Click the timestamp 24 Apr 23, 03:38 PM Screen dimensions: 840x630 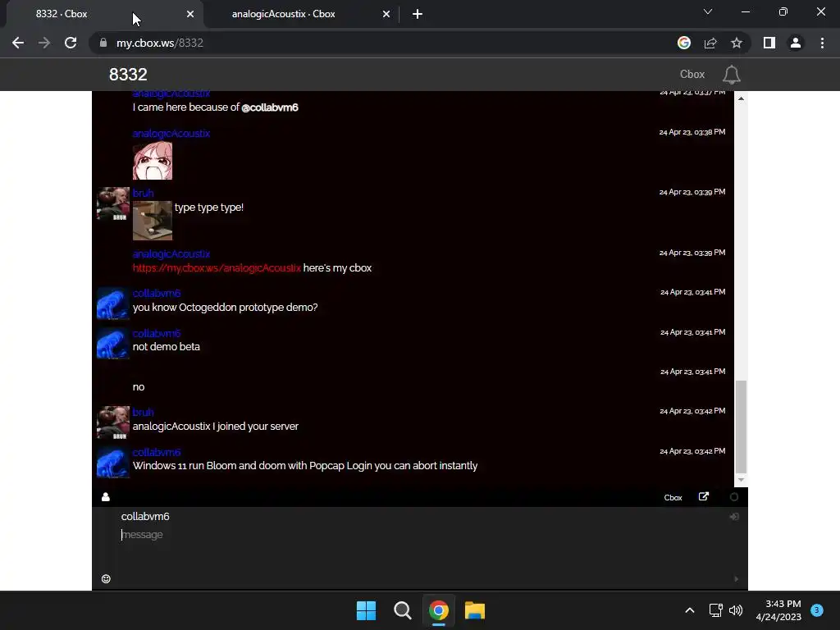(692, 132)
